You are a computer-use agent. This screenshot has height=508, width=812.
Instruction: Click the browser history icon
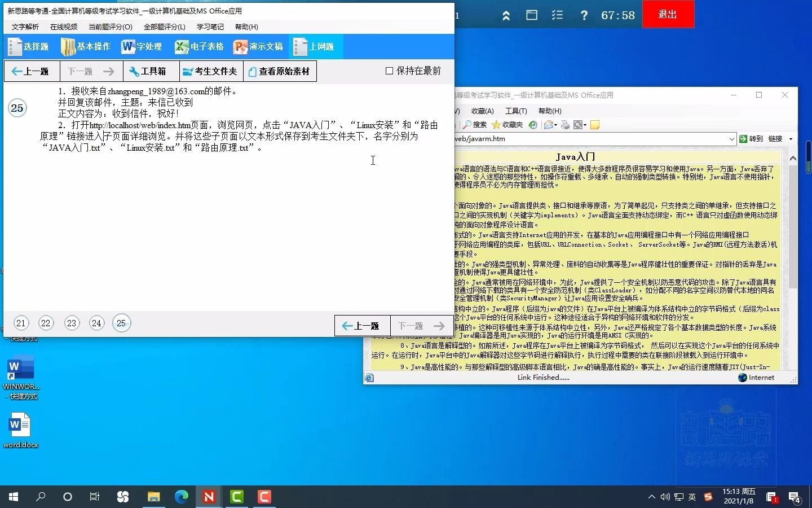(x=533, y=125)
